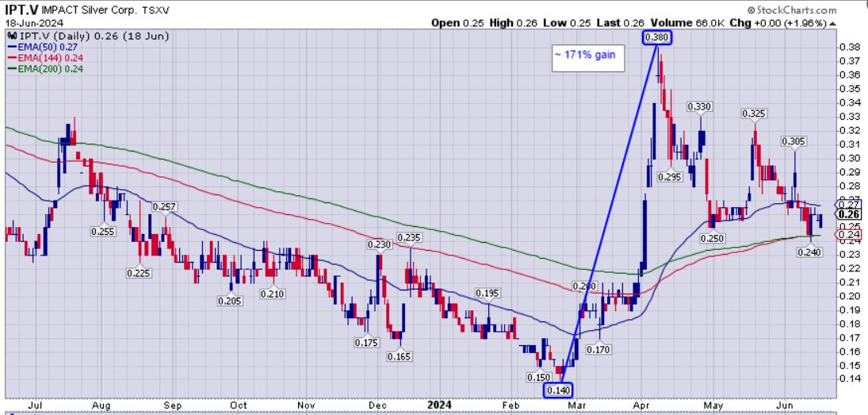Click the Oct month label on time axis
Viewport: 868px width, 415px height.
click(239, 405)
